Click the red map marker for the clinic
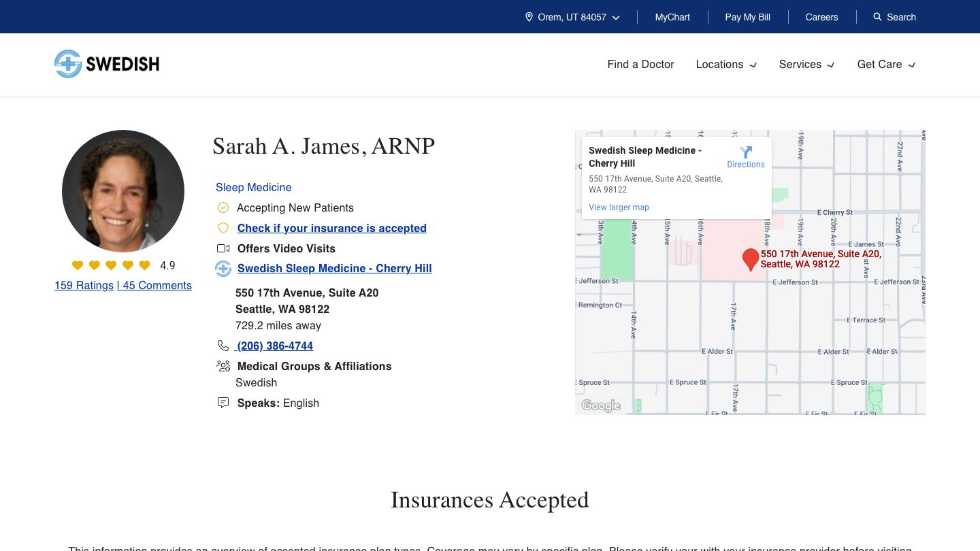The image size is (980, 551). click(751, 259)
